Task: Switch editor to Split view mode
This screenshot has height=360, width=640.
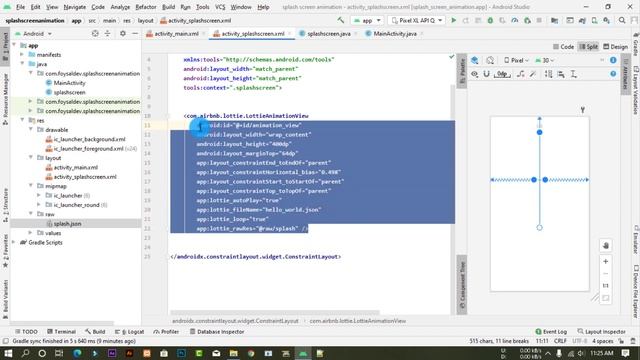Action: click(588, 47)
